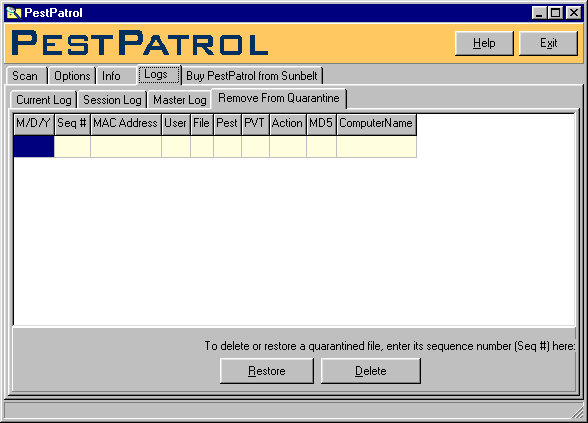Viewport: 588px width, 423px height.
Task: Click the User column header
Action: [x=176, y=123]
